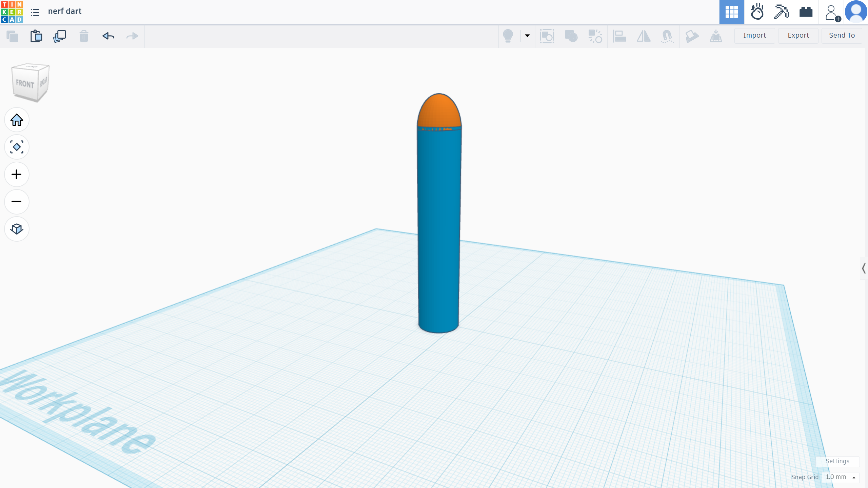Click the nerf dart design name
This screenshot has height=488, width=868.
tap(65, 11)
